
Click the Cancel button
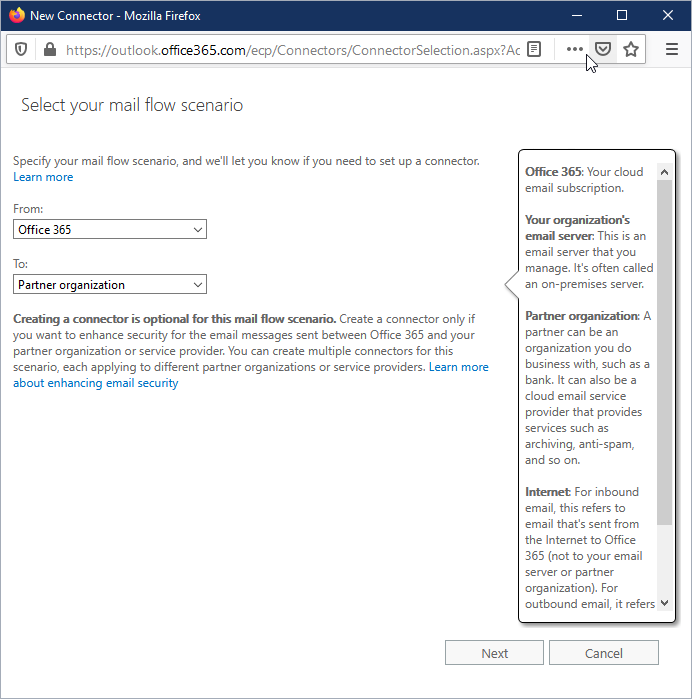pyautogui.click(x=604, y=653)
